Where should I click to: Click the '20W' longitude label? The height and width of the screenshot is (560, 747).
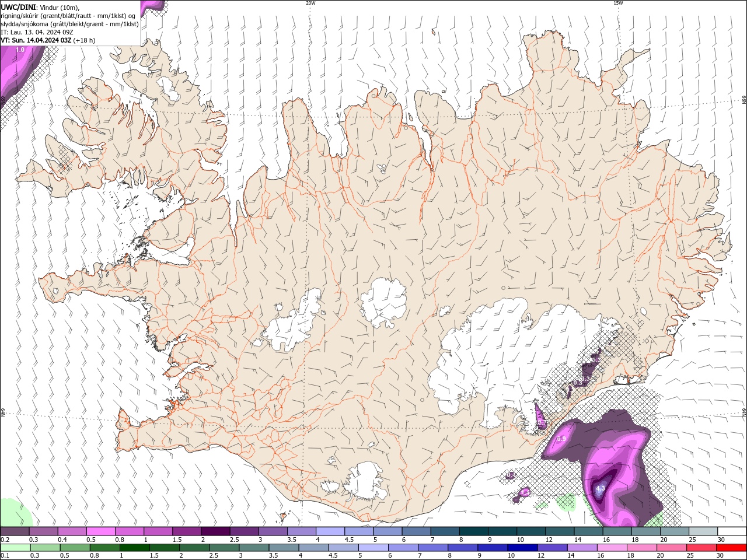point(310,3)
